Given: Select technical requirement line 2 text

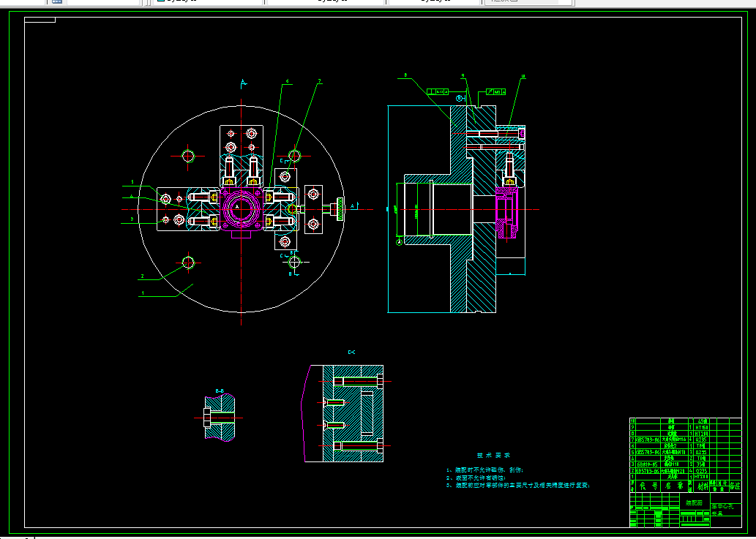Looking at the screenshot, I should (476, 478).
